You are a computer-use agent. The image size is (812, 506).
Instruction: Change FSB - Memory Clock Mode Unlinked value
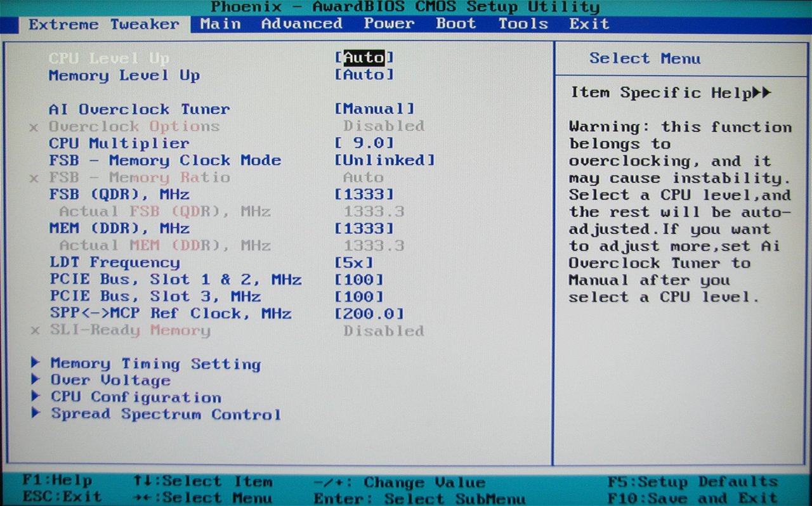[x=384, y=160]
